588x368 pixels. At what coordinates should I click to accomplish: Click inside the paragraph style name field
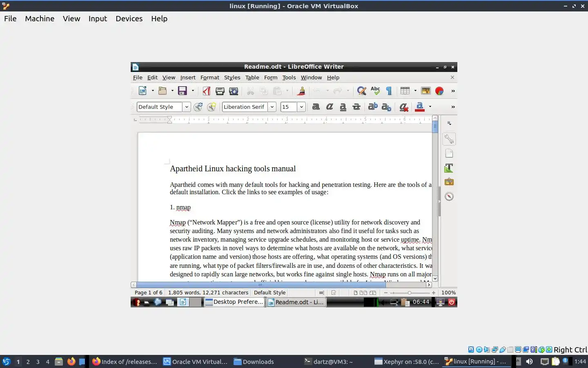coord(160,107)
